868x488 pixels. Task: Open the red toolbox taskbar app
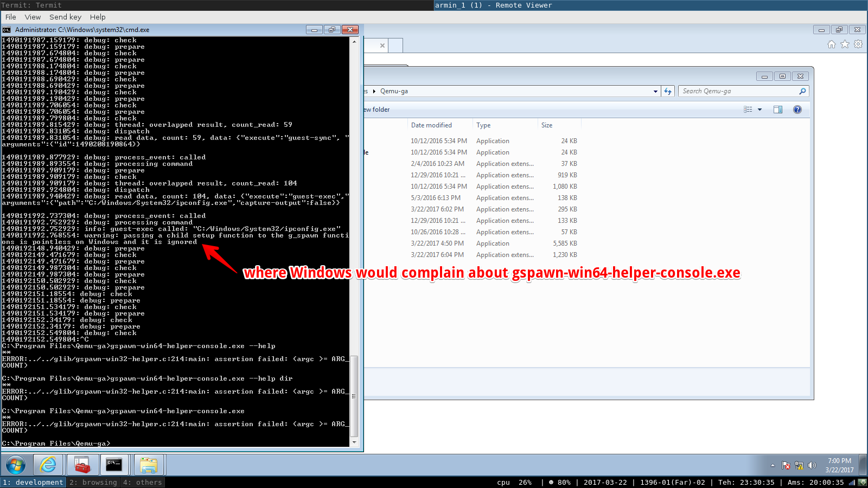82,465
